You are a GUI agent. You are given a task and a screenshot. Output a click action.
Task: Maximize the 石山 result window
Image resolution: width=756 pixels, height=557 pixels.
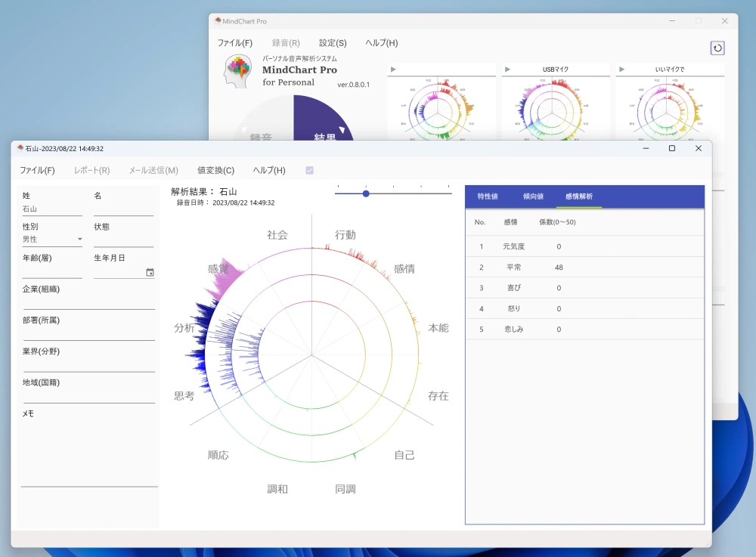671,149
